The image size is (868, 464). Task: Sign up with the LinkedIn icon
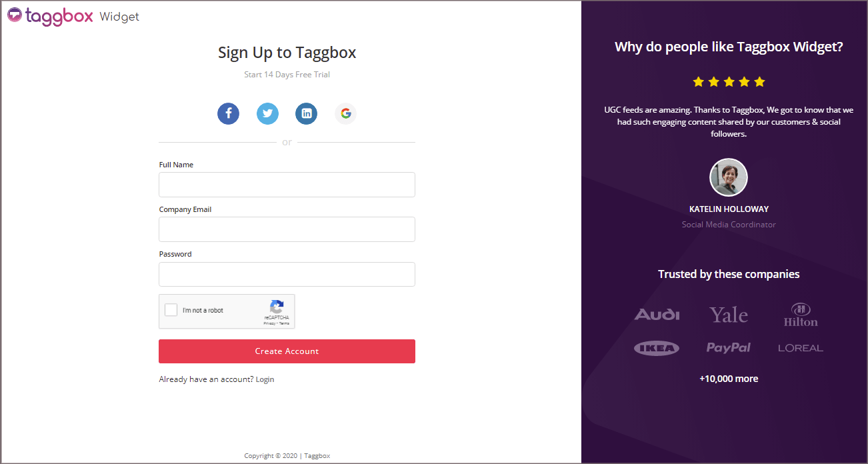[307, 113]
